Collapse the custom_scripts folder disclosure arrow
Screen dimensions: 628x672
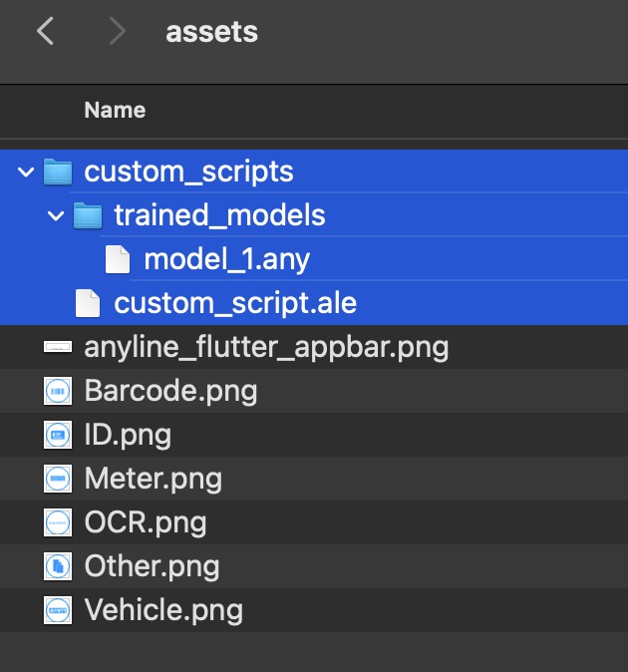point(25,172)
